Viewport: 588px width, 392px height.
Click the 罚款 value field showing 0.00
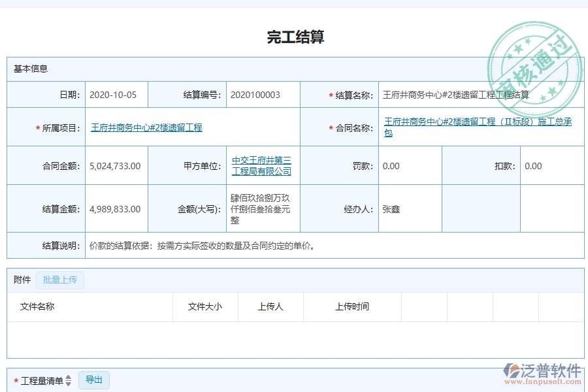(x=391, y=165)
